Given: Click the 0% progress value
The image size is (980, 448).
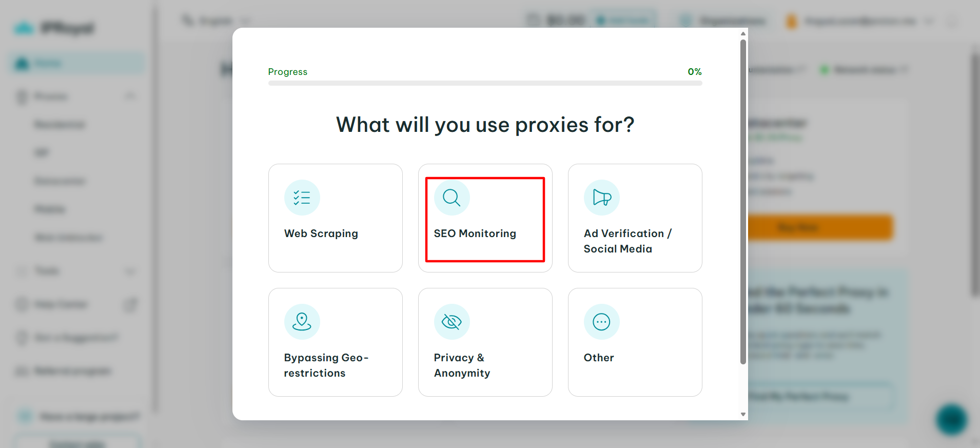Looking at the screenshot, I should 695,72.
